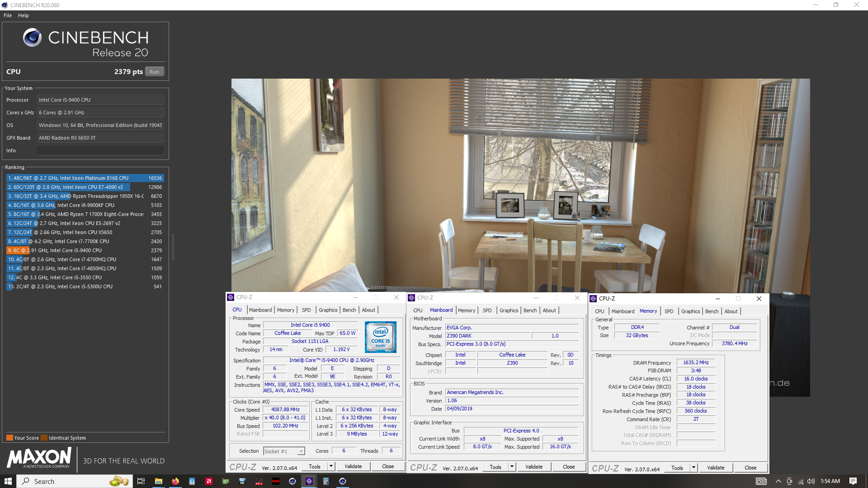Image resolution: width=868 pixels, height=488 pixels.
Task: Click the taskbar Search box
Action: (75, 481)
